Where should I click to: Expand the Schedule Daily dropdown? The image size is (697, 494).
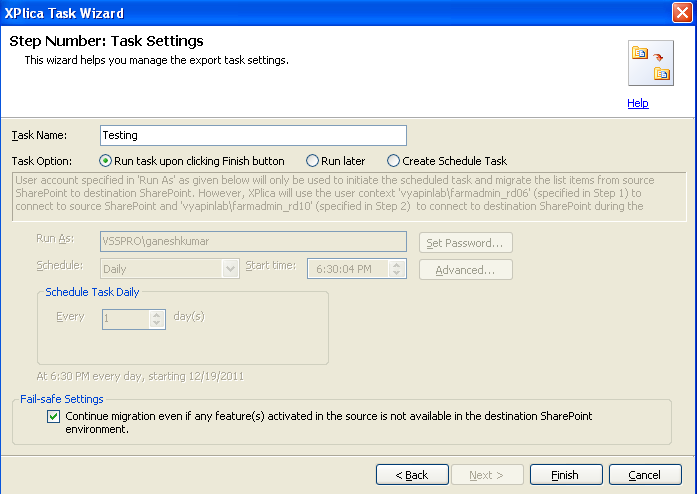230,269
